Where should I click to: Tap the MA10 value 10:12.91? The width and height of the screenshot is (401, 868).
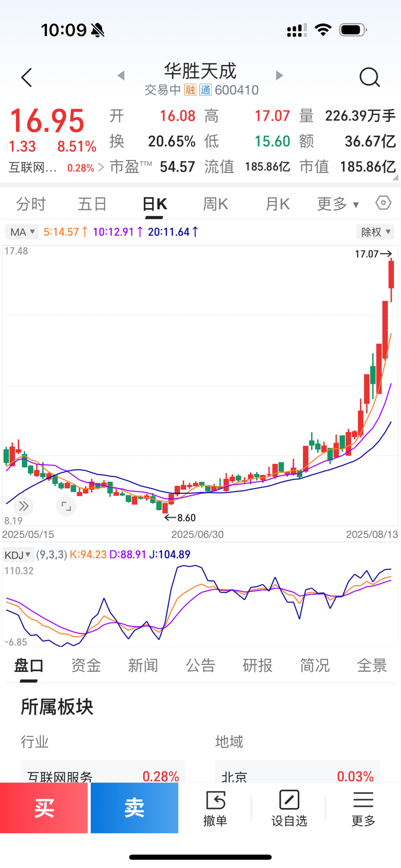click(x=118, y=232)
